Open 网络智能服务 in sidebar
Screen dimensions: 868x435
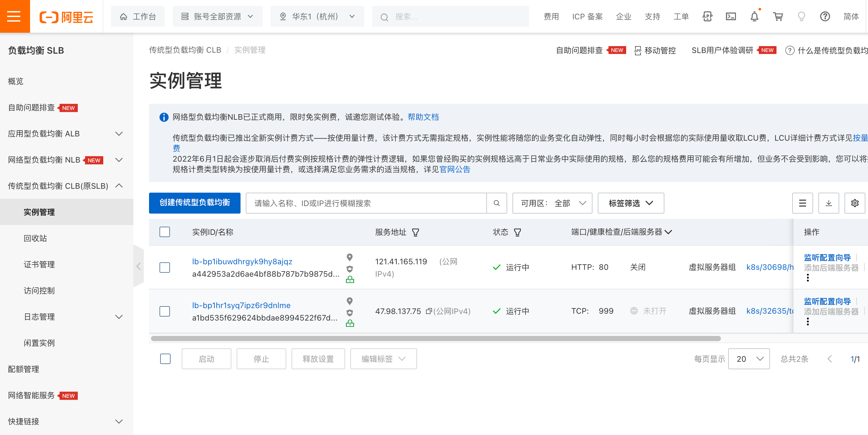coord(31,395)
